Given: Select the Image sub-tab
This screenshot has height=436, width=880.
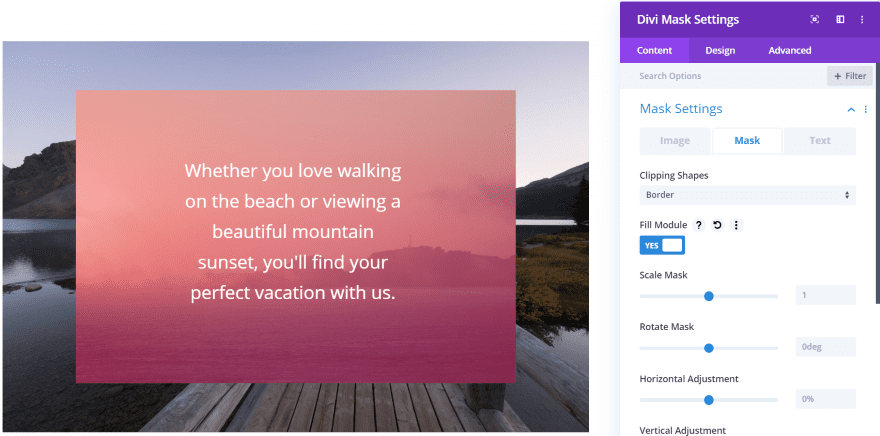Looking at the screenshot, I should coord(675,141).
